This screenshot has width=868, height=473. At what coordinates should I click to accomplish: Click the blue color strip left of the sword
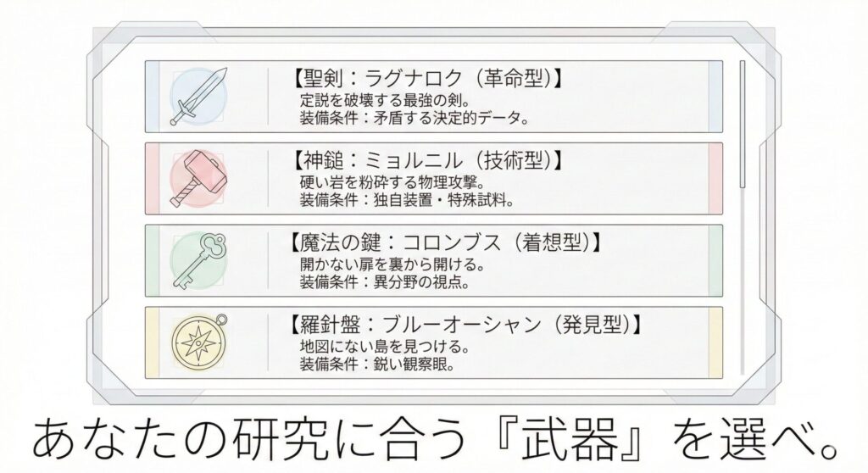pyautogui.click(x=153, y=97)
